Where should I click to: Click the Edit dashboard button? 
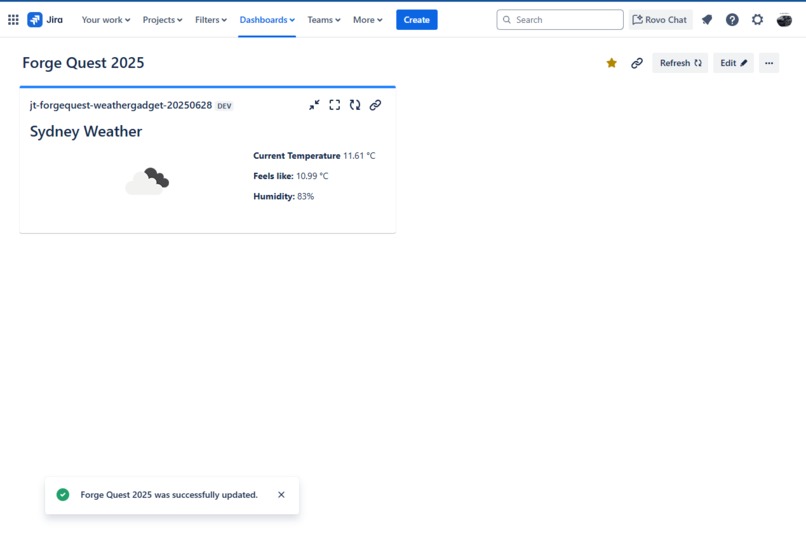(x=733, y=63)
